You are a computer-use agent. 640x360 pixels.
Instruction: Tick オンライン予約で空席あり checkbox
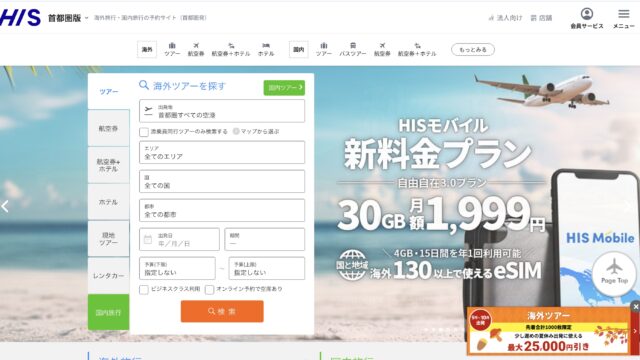point(209,289)
